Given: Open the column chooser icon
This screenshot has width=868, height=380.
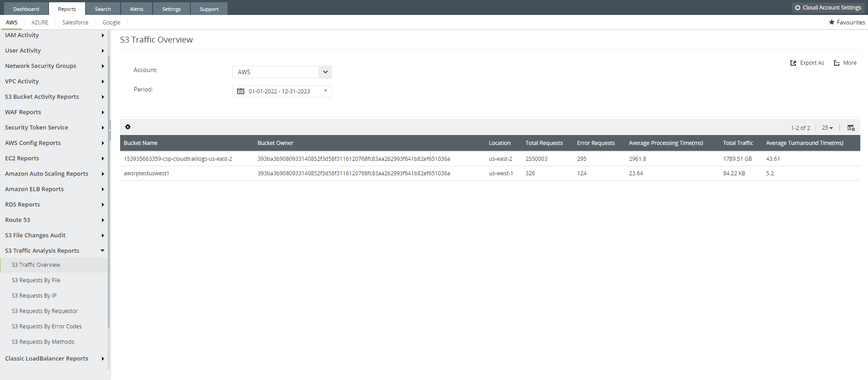Looking at the screenshot, I should (x=851, y=128).
